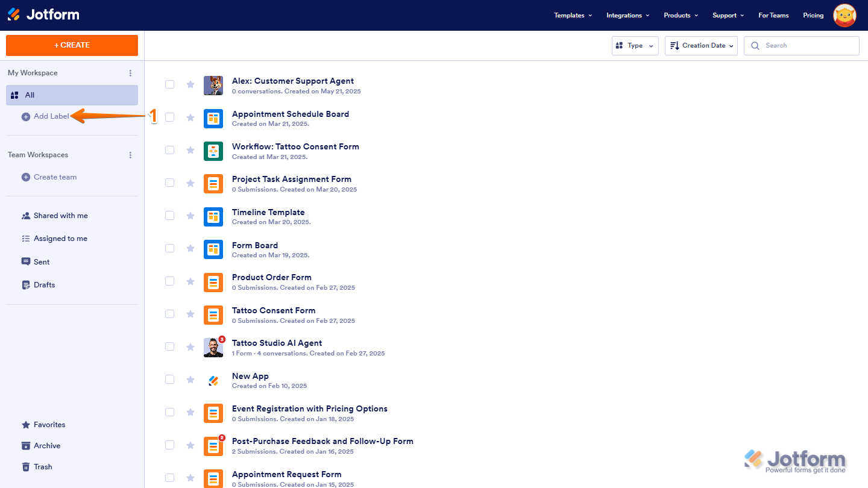Click the Product Order Form orange icon

[213, 282]
